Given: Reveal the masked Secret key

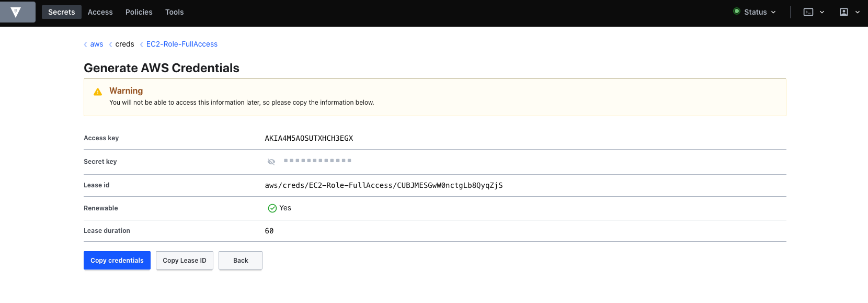Looking at the screenshot, I should pos(271,162).
